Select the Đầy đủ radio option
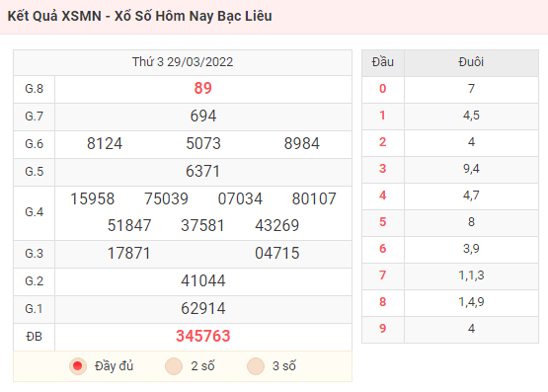This screenshot has width=548, height=392. [x=78, y=365]
